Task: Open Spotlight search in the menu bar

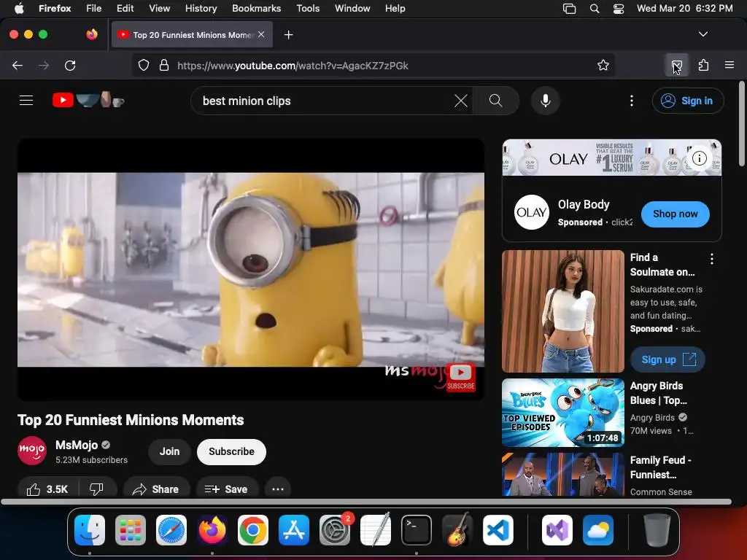Action: click(594, 9)
